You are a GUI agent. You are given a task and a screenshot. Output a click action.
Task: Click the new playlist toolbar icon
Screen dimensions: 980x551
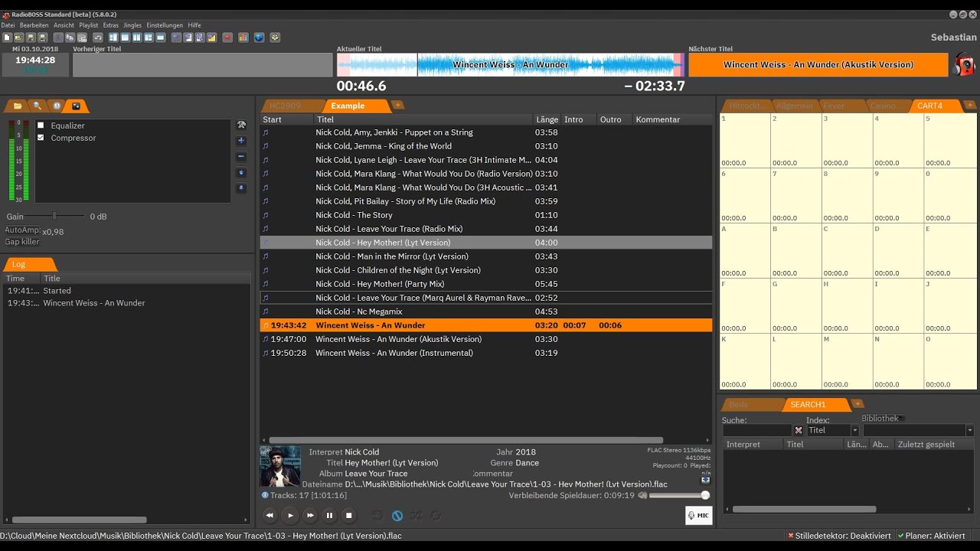(7, 37)
